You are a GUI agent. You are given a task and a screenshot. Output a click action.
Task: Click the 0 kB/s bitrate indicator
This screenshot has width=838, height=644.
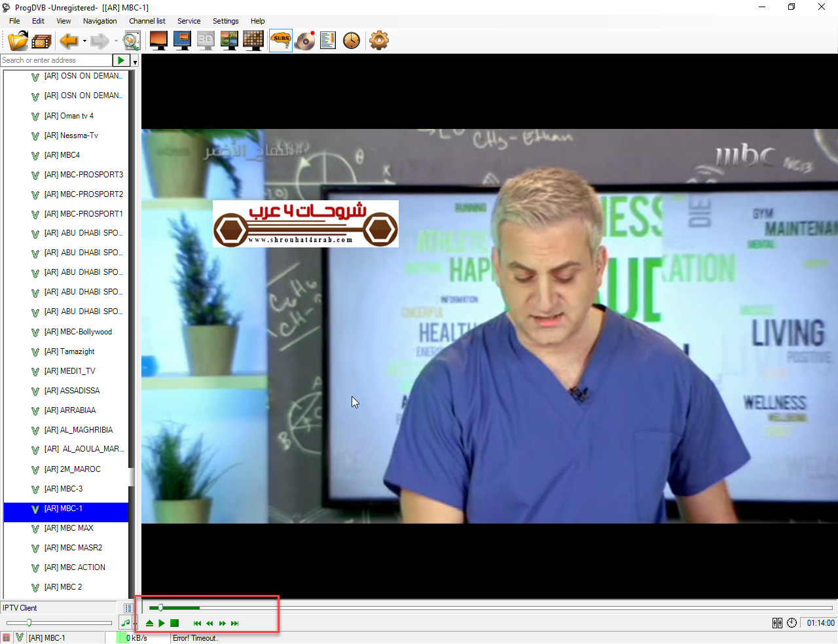(137, 638)
